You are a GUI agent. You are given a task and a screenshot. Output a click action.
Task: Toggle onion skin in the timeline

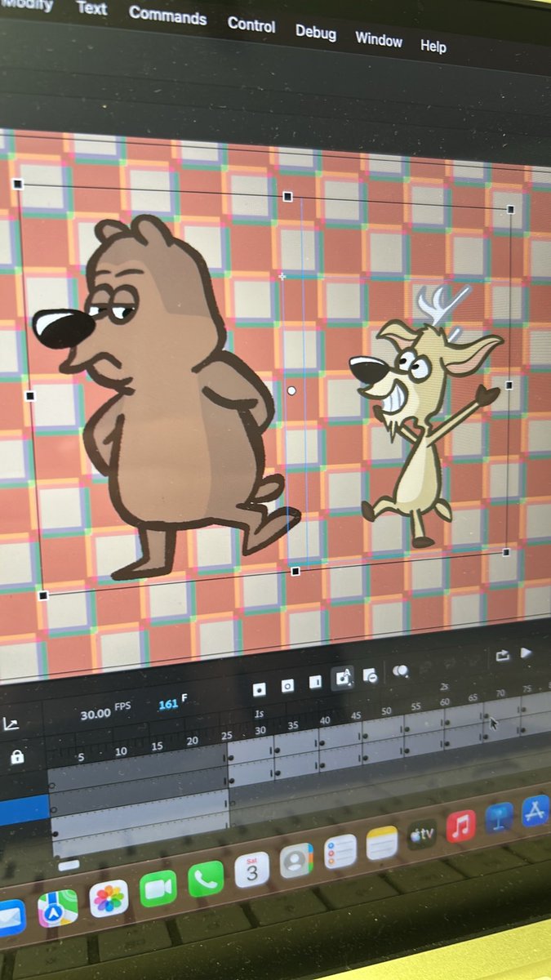tap(400, 670)
